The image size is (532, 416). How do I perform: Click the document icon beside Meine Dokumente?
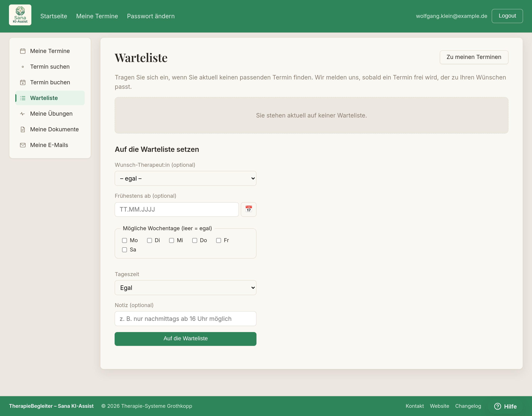(x=23, y=130)
